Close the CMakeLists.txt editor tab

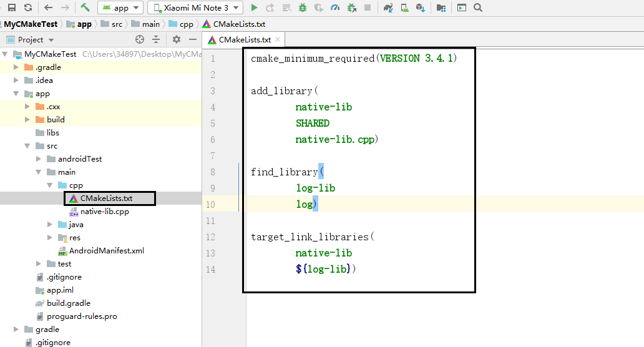click(278, 39)
